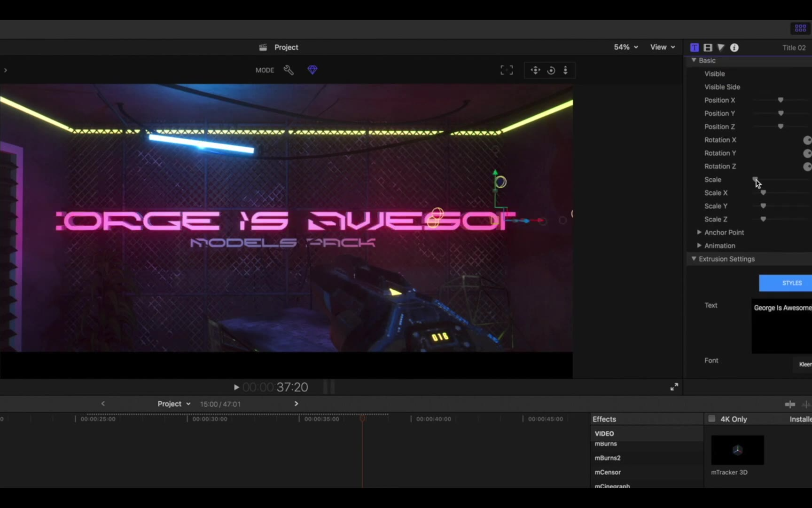
Task: Expand viewer to full screen
Action: pos(674,387)
